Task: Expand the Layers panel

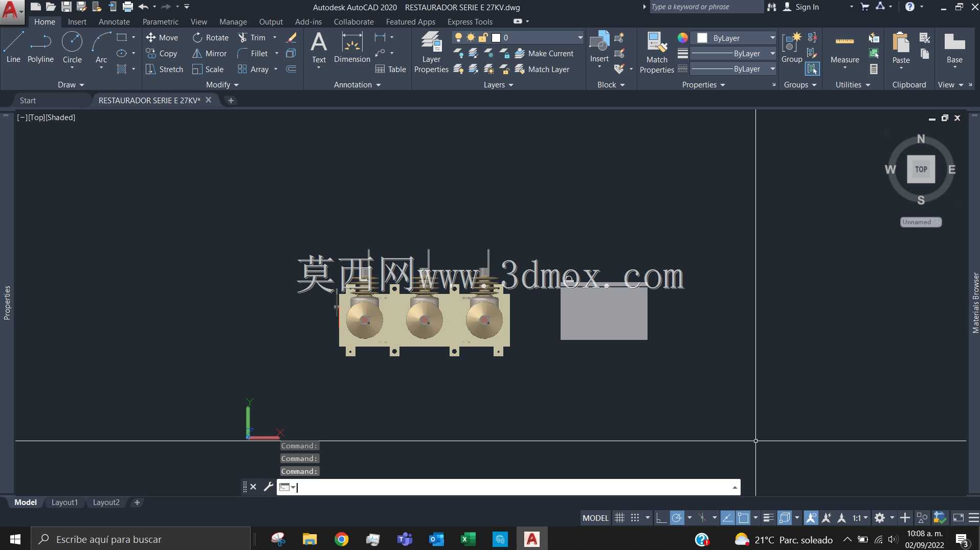Action: coord(499,84)
